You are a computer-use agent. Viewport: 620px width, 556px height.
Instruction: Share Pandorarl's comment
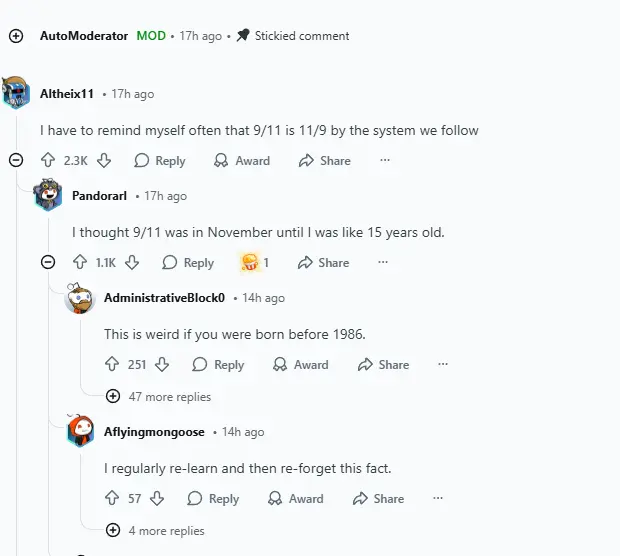tap(322, 263)
